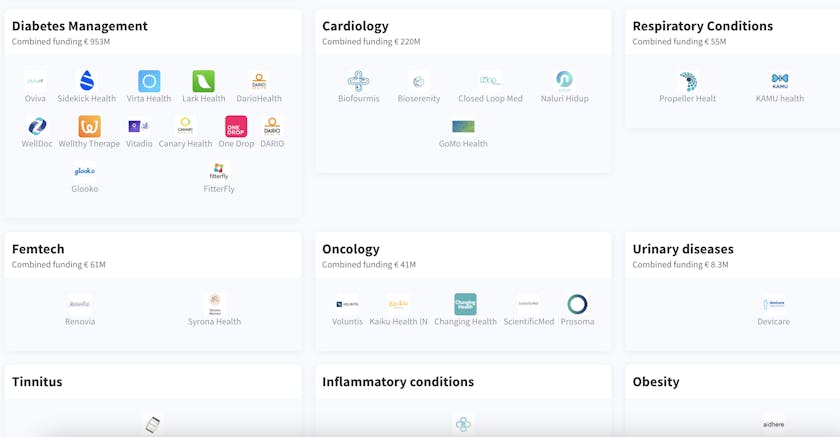Open the Respiratory Conditions category heading

pyautogui.click(x=703, y=26)
